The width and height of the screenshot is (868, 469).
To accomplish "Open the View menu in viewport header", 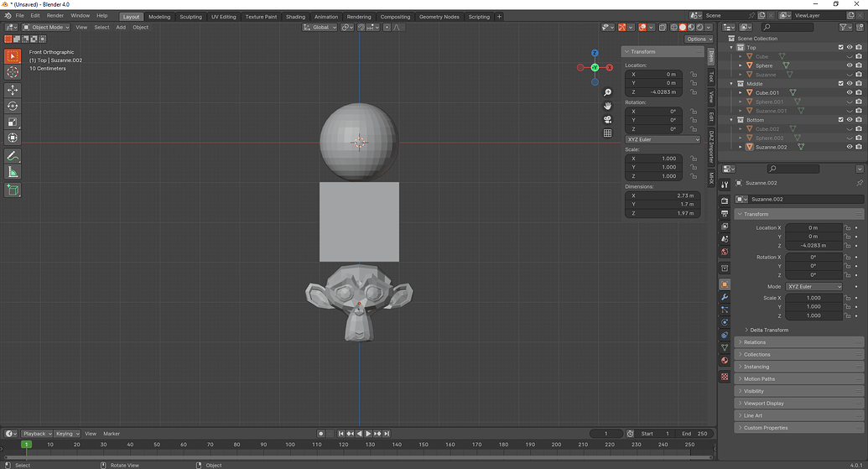I will 81,27.
